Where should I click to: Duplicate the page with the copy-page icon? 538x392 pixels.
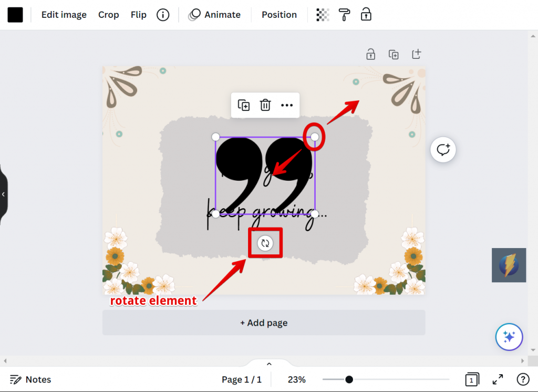click(394, 54)
